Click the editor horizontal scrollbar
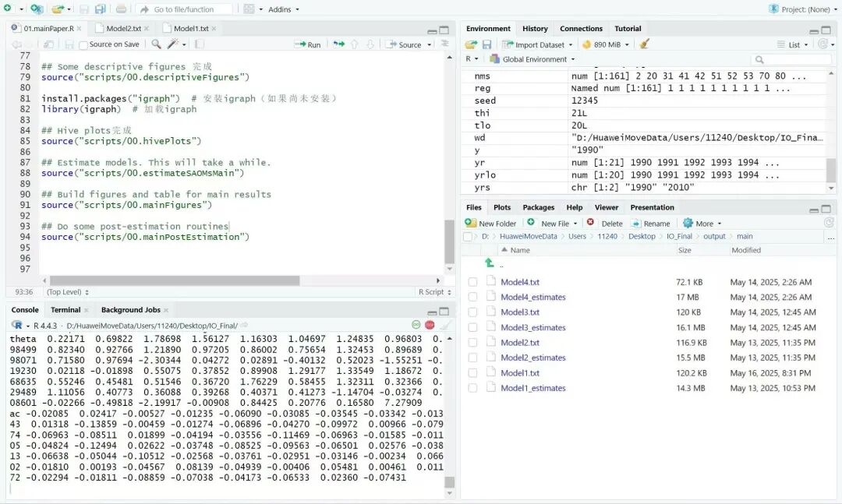Viewport: 842px width, 504px height. [x=175, y=280]
